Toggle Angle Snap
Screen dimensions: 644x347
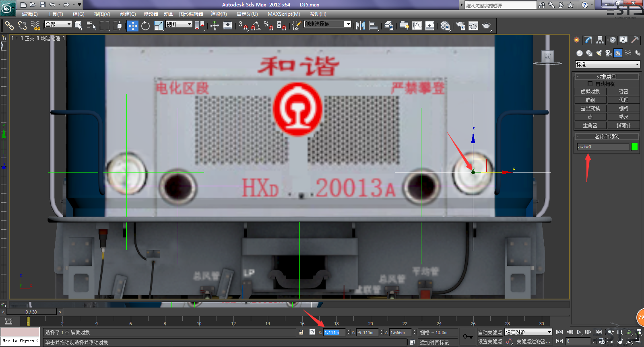point(256,25)
